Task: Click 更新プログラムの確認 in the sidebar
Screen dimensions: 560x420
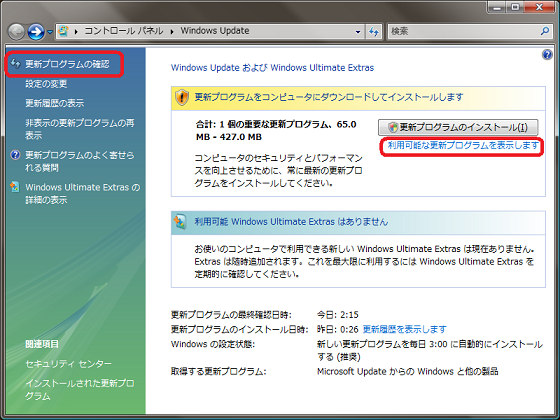Action: point(67,64)
